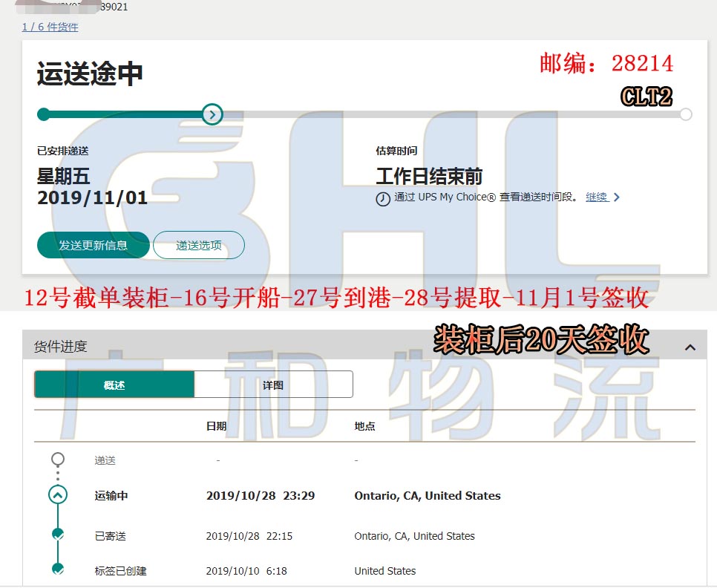Viewport: 717px width, 588px height.
Task: Open 递送选项 delivery options
Action: (x=198, y=245)
